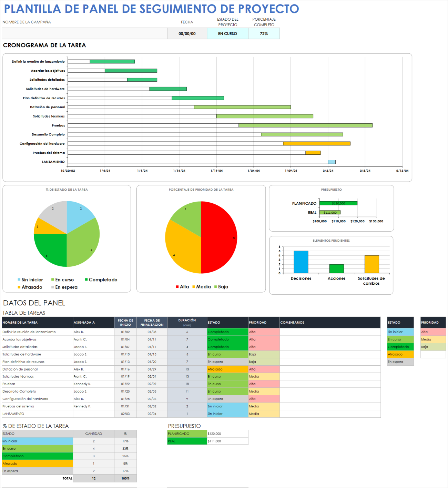Screen dimensions: 448x488
Task: Select the En espera swatch in the status key
Action: (400, 362)
